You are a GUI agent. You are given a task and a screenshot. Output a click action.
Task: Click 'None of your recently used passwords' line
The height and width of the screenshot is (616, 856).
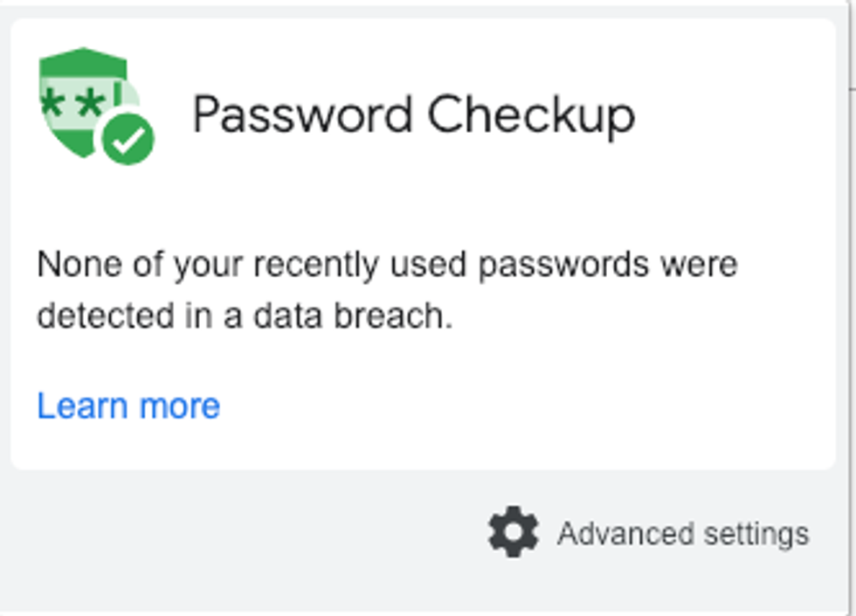(x=387, y=264)
